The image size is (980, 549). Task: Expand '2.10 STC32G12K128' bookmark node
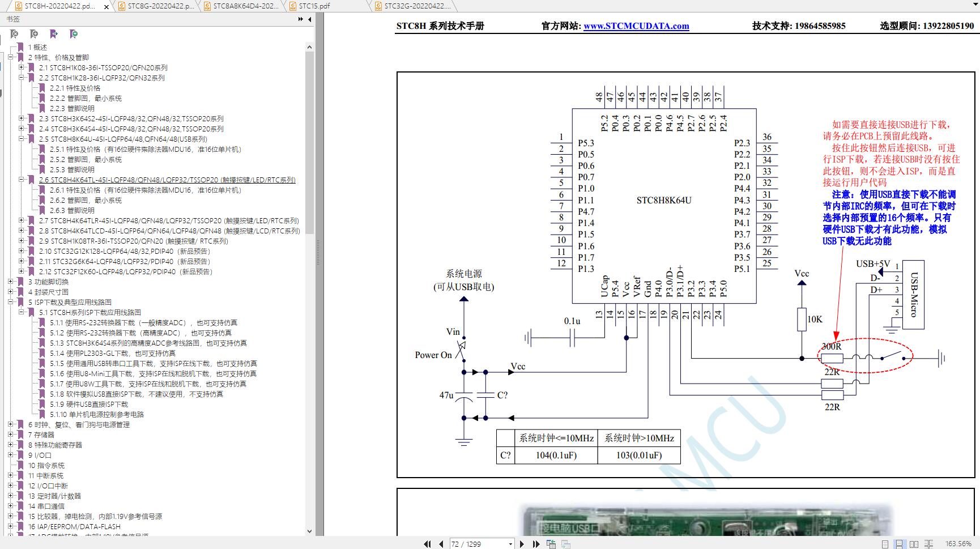click(x=22, y=251)
